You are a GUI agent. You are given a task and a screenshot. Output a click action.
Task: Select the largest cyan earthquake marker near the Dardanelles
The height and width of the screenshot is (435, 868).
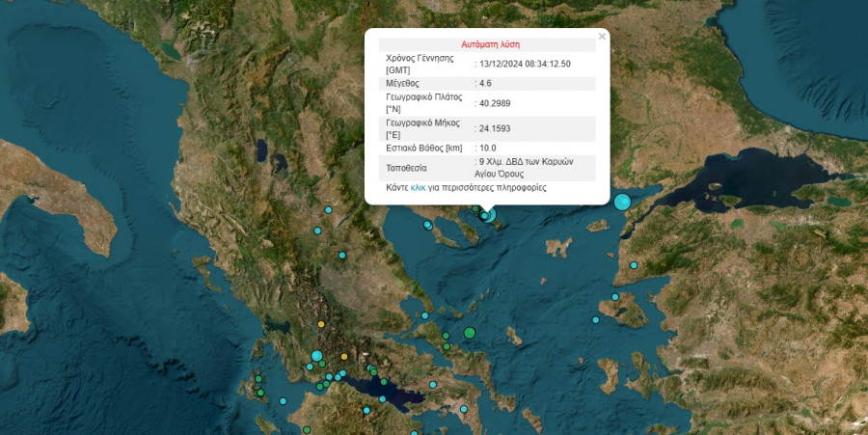point(622,202)
